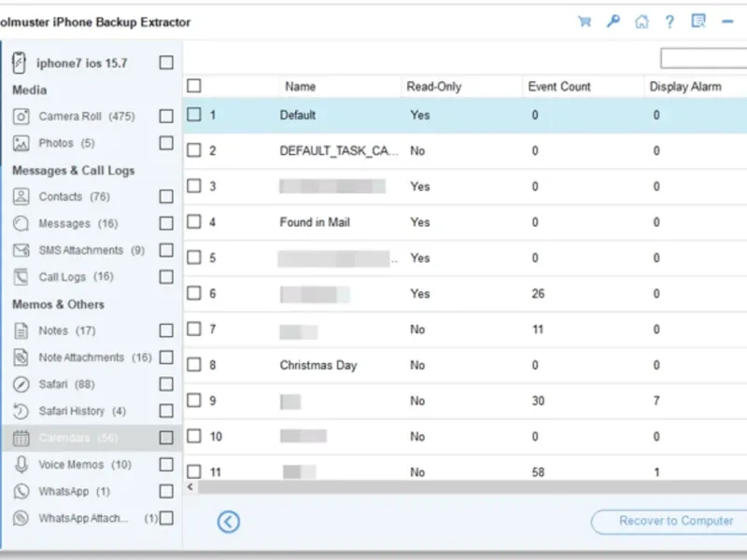Open the shopping cart purchase icon
This screenshot has height=560, width=747.
(x=585, y=21)
